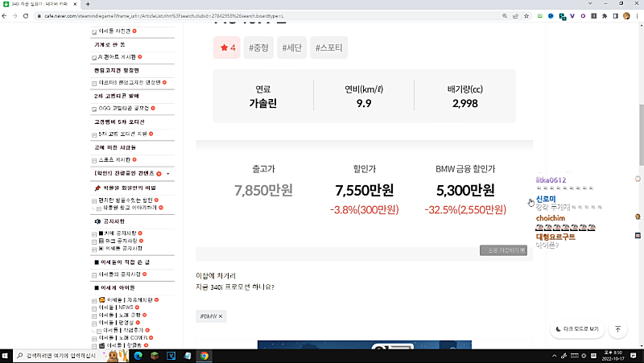Select the #중형 tag

coord(258,47)
